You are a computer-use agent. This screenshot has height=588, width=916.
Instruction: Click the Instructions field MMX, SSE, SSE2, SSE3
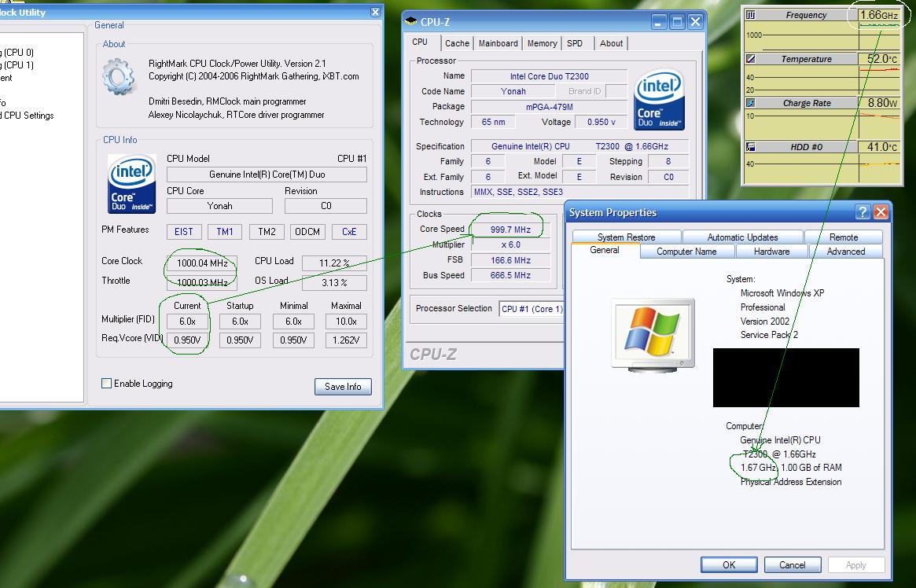click(x=579, y=192)
